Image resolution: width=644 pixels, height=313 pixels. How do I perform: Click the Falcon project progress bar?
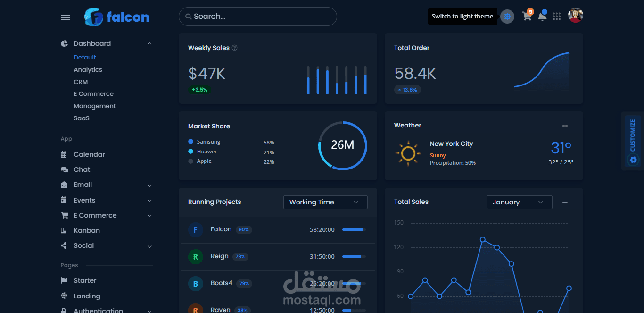[x=354, y=229]
